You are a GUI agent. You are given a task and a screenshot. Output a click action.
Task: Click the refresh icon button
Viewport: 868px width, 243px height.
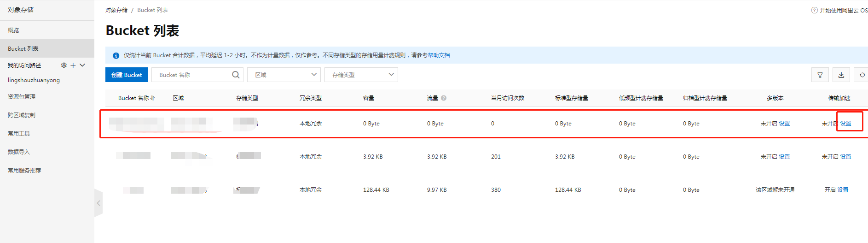tap(862, 75)
